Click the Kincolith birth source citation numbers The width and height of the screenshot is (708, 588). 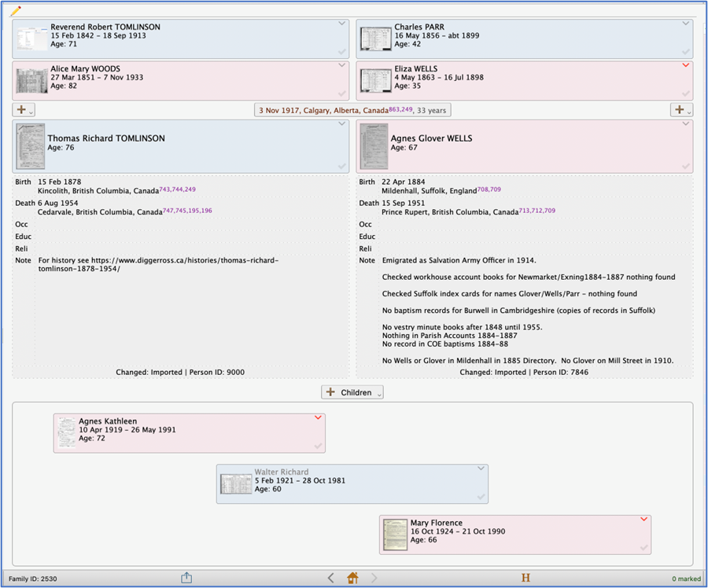tap(178, 190)
